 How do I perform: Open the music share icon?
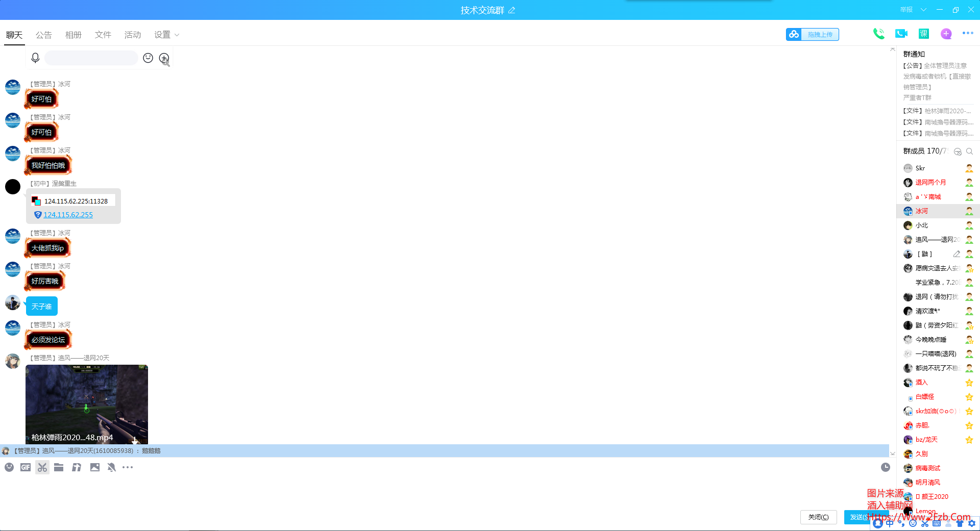tap(77, 467)
